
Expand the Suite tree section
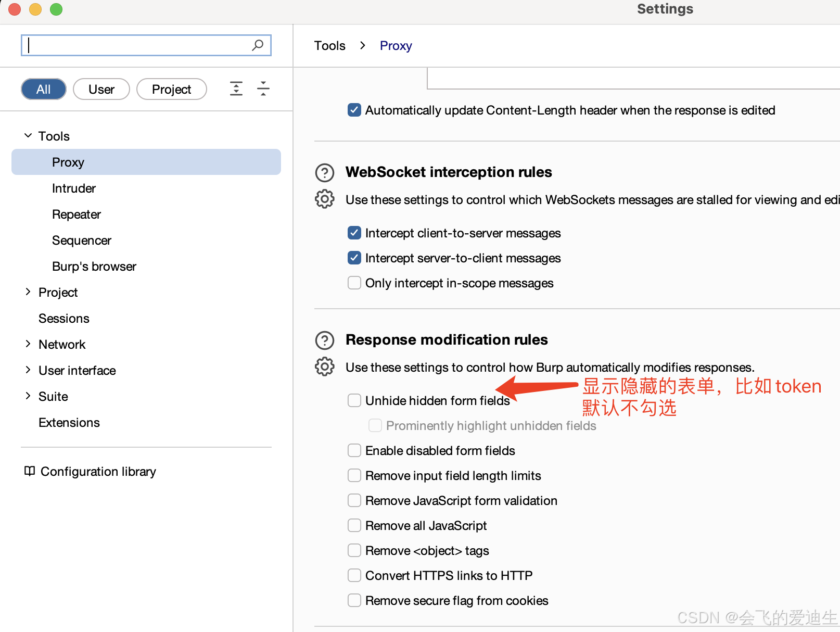28,396
